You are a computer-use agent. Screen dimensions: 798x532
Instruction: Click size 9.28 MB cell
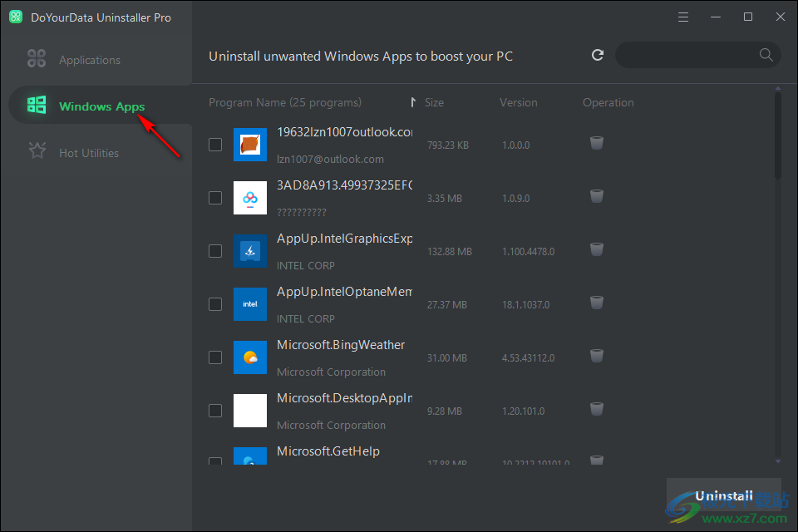coord(444,411)
